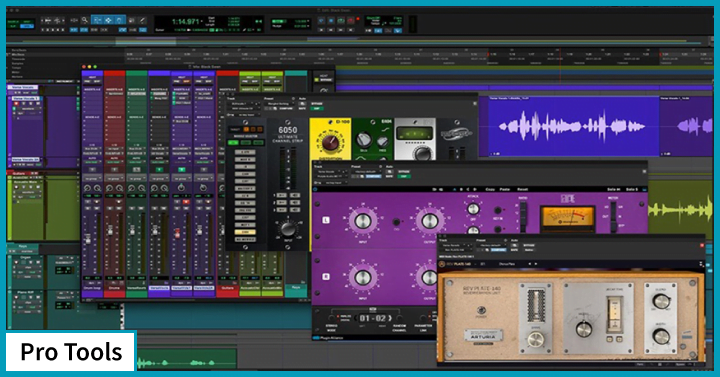Click the Drum loop left pan knob
This screenshot has height=377, width=720.
tap(87, 188)
